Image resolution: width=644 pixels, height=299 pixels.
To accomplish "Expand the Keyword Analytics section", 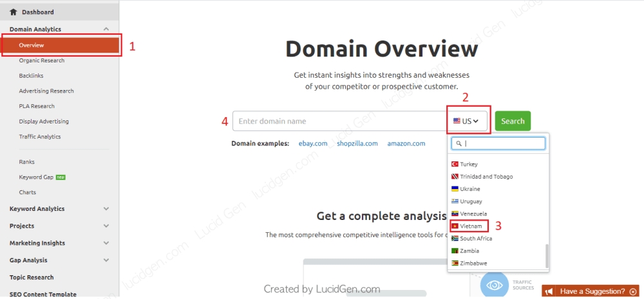I will pyautogui.click(x=106, y=209).
